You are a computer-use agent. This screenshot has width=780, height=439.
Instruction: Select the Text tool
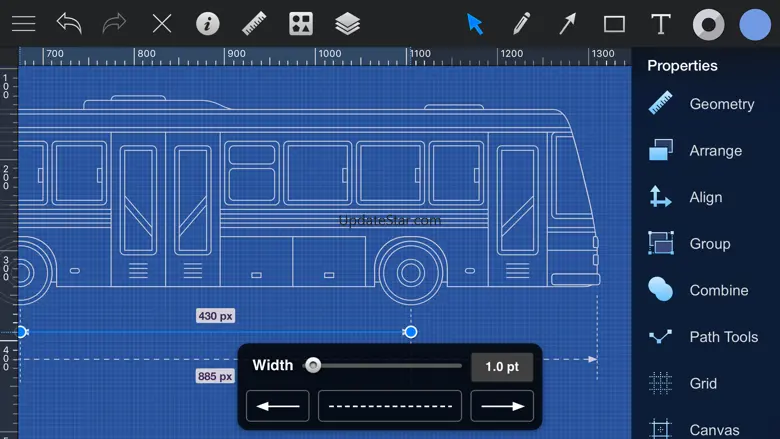click(660, 23)
